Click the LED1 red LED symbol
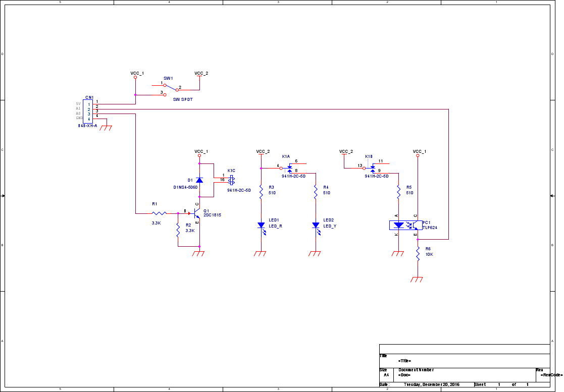564x392 pixels. pos(261,225)
